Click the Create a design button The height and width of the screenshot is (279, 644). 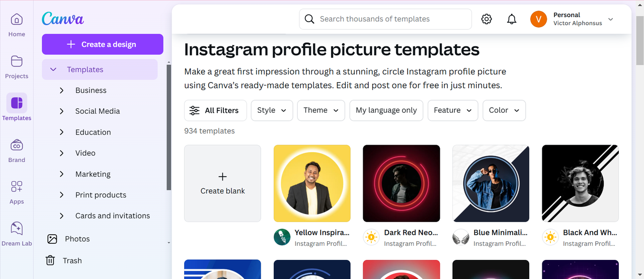click(102, 44)
